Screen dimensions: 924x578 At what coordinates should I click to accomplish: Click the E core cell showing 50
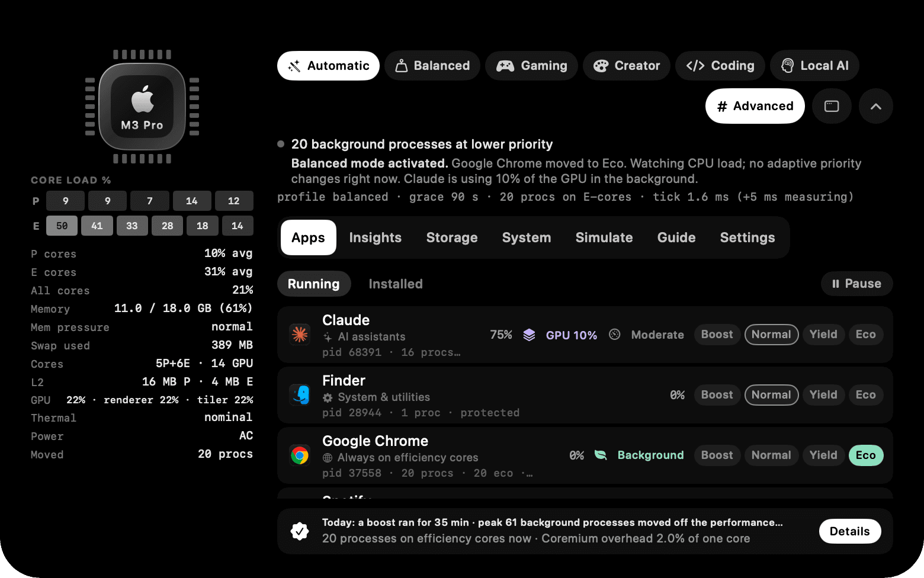pos(62,226)
